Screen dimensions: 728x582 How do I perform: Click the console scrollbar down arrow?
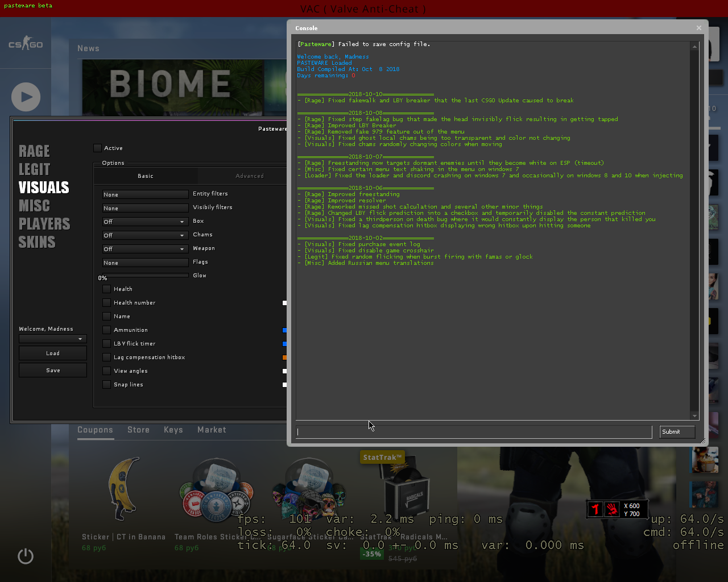694,416
